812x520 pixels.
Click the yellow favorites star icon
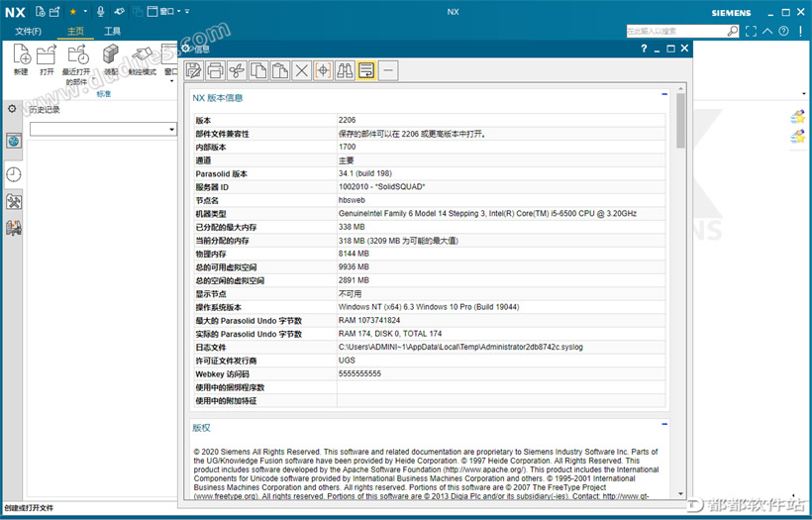pos(73,12)
